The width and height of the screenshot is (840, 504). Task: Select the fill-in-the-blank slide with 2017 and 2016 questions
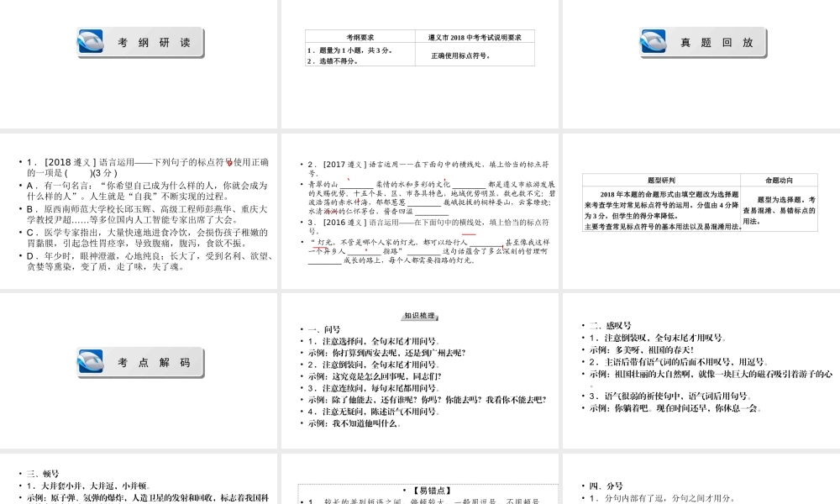point(420,211)
